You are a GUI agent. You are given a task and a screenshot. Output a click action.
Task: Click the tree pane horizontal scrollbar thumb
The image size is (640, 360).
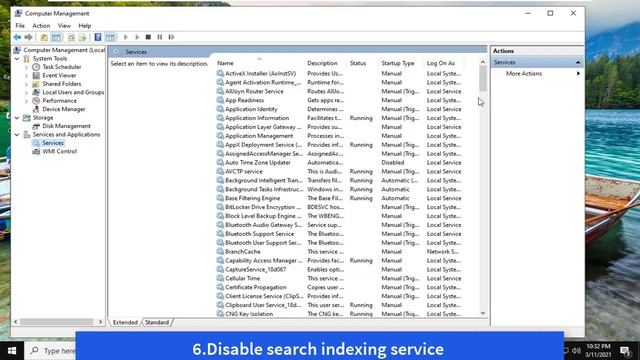[57, 322]
